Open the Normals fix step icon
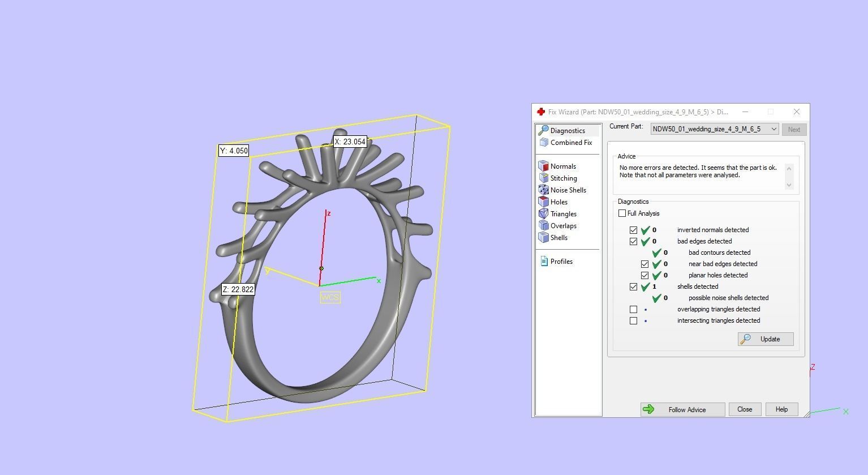Screen dimensions: 868x475 click(x=543, y=166)
